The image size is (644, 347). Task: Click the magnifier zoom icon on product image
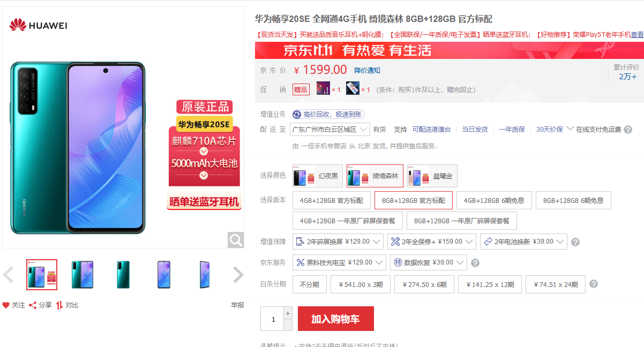(x=236, y=240)
